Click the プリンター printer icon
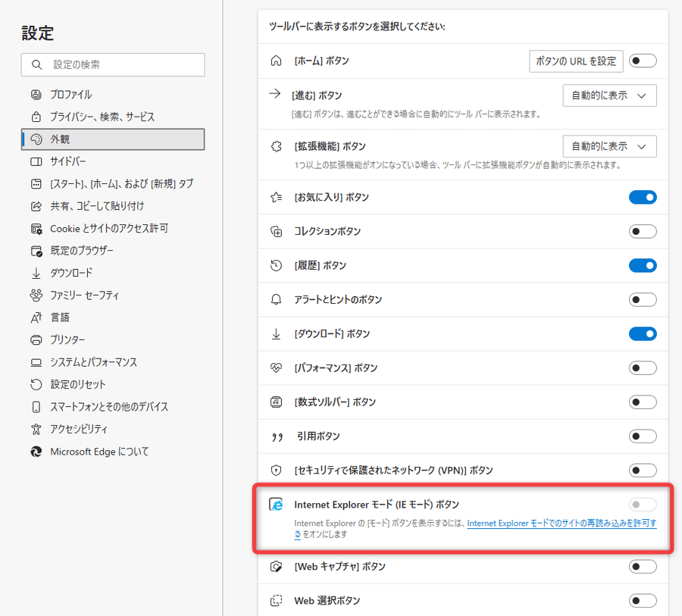The height and width of the screenshot is (616, 682). tap(36, 339)
